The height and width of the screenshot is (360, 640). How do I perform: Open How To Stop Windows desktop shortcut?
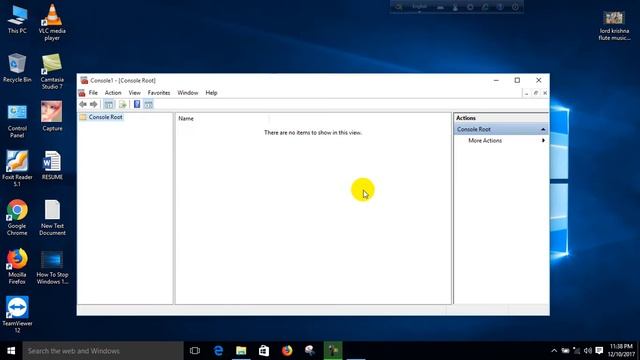tap(52, 267)
